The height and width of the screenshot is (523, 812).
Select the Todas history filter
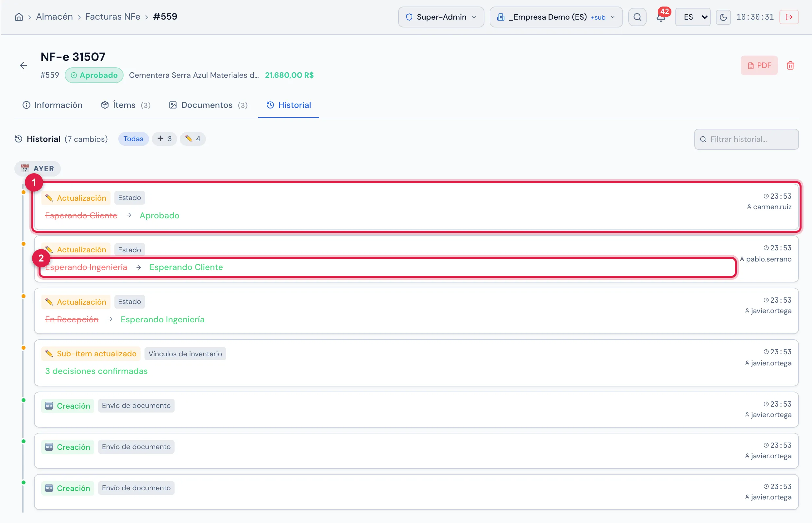133,139
